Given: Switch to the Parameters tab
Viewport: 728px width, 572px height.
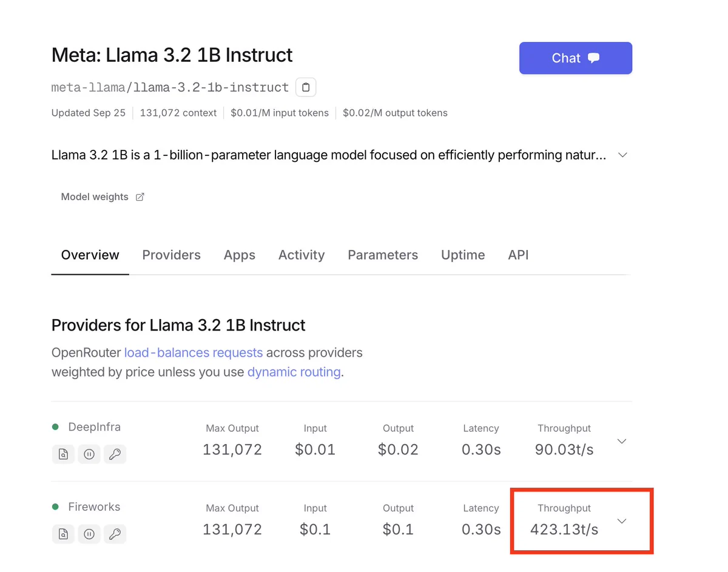Looking at the screenshot, I should click(383, 255).
